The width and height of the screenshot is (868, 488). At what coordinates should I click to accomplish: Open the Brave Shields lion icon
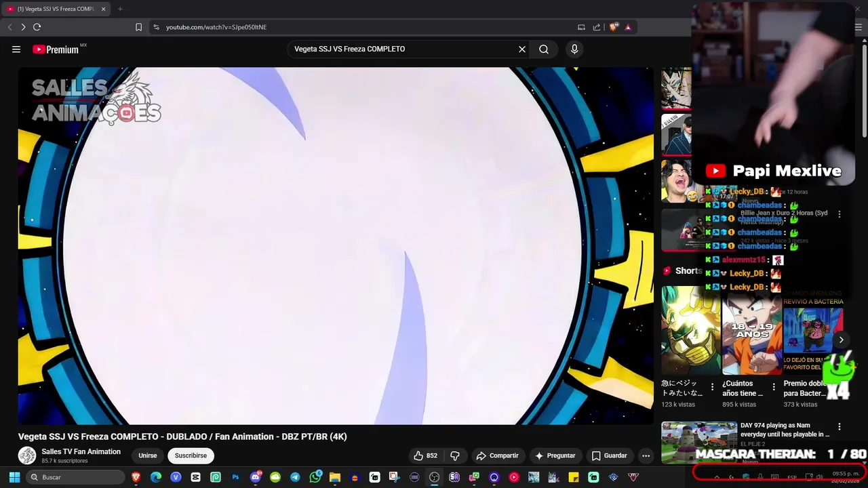point(613,27)
